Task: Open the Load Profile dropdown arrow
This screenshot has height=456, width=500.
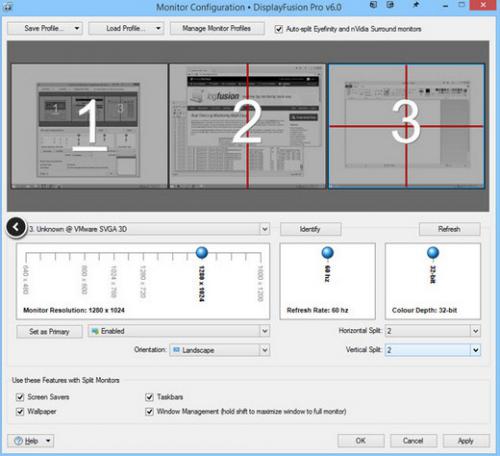Action: pyautogui.click(x=158, y=28)
